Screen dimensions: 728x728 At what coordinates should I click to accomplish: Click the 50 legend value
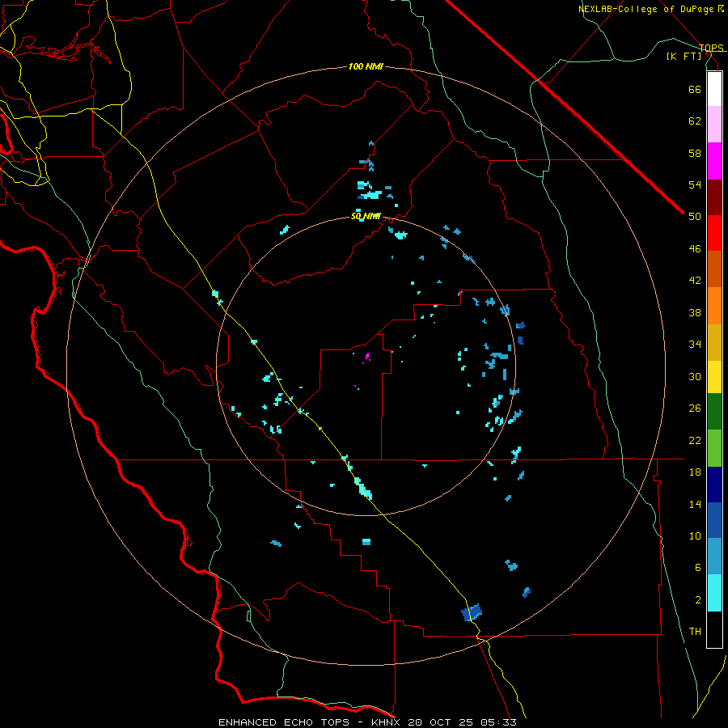tap(695, 217)
